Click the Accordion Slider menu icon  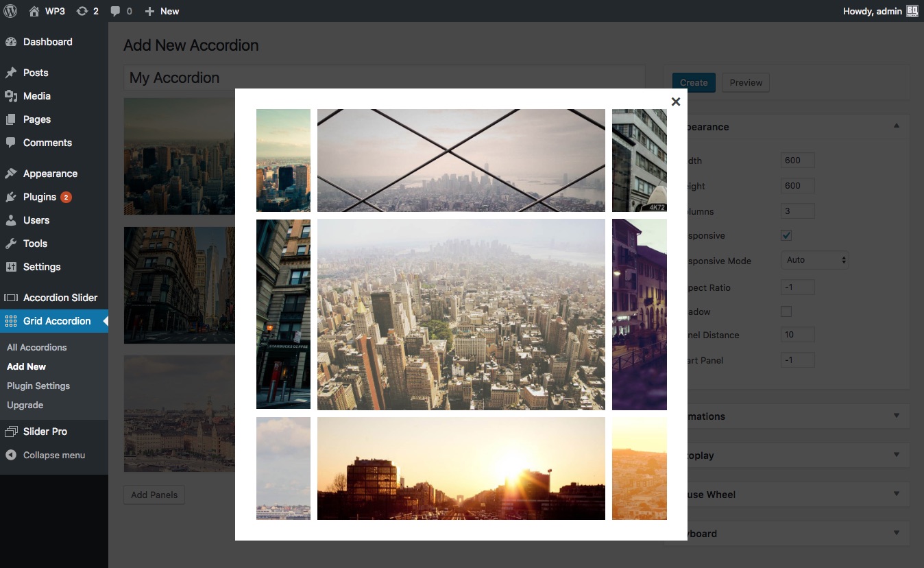pyautogui.click(x=10, y=298)
